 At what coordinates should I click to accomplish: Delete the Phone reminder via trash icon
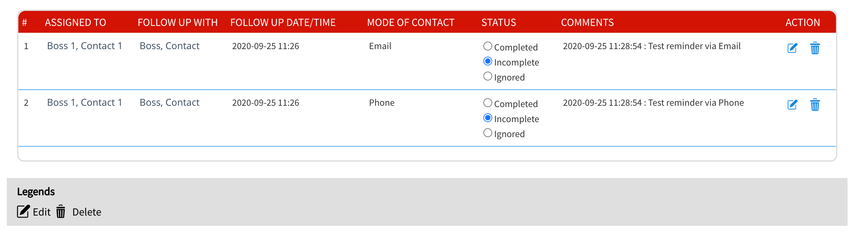[815, 105]
